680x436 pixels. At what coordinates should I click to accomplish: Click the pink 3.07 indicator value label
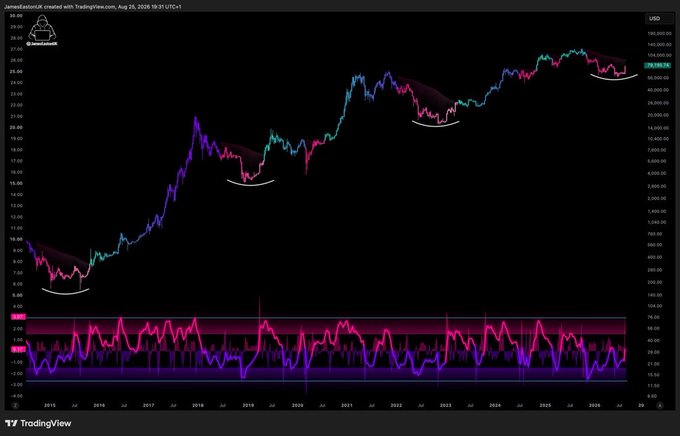coord(16,317)
